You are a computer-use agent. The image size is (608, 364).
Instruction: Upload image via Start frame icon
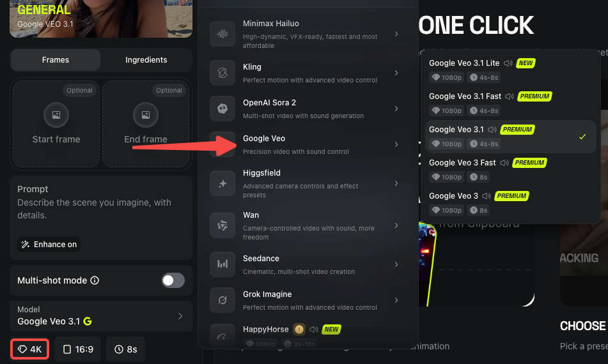point(56,115)
